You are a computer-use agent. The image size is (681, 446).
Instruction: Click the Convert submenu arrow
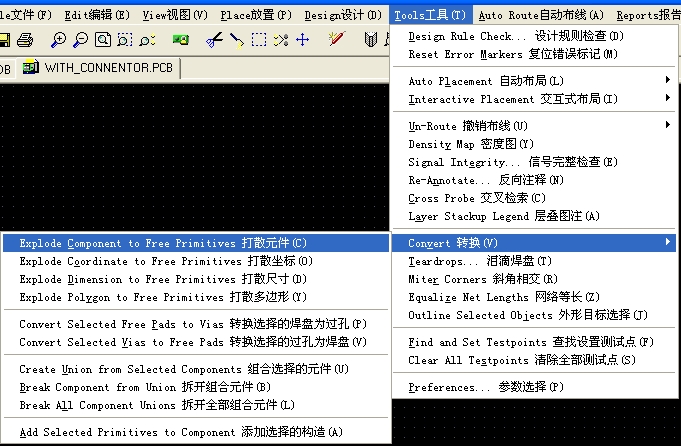tap(668, 242)
